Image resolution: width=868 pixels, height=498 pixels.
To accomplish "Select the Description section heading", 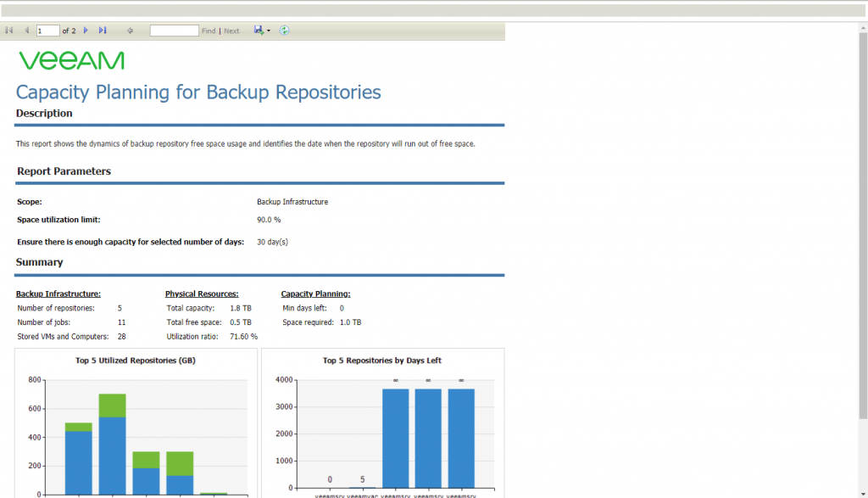I will (x=44, y=113).
